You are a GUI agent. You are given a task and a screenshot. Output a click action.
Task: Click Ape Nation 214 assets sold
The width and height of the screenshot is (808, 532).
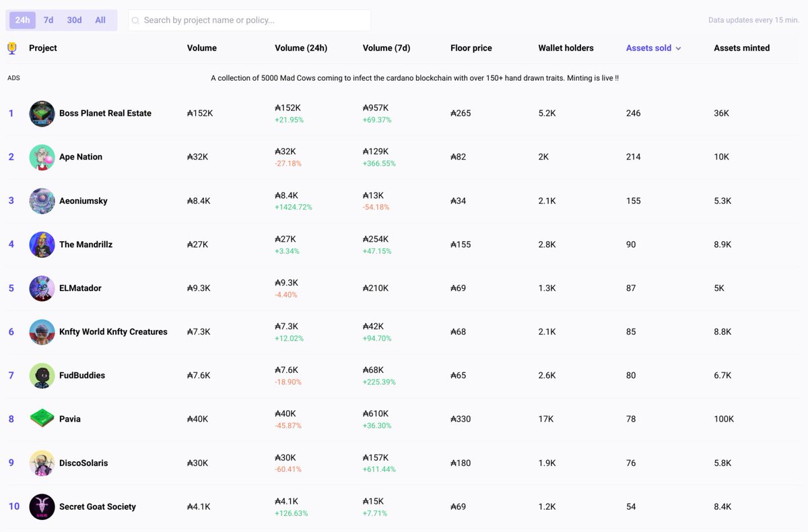pyautogui.click(x=634, y=157)
